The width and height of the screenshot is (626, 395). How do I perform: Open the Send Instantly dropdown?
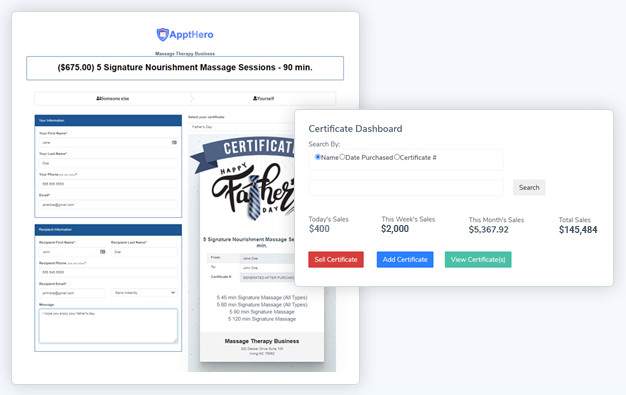pos(144,293)
